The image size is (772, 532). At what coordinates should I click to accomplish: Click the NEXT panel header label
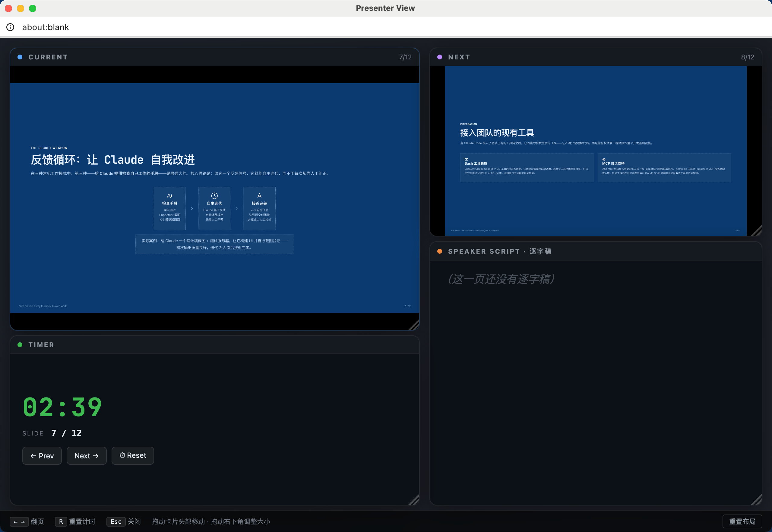pos(459,57)
